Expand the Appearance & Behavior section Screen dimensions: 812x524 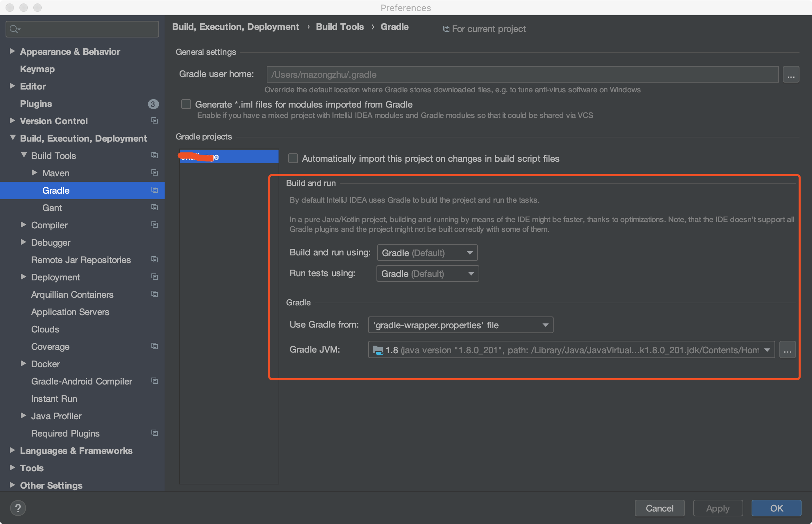13,51
